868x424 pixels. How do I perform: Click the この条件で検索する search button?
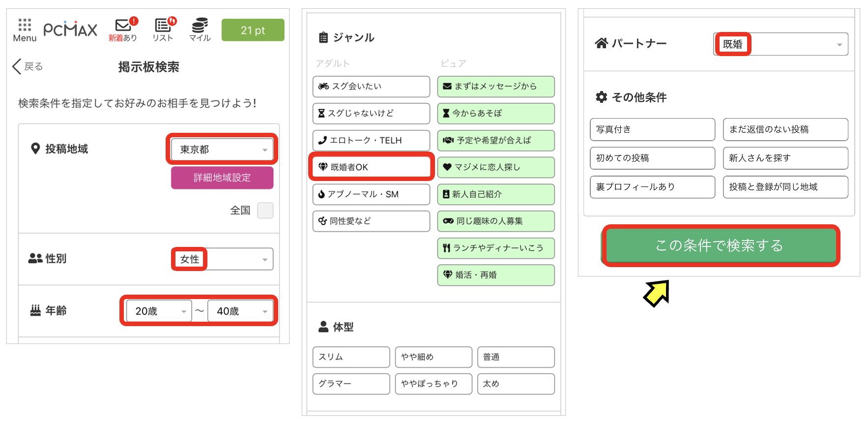(720, 245)
